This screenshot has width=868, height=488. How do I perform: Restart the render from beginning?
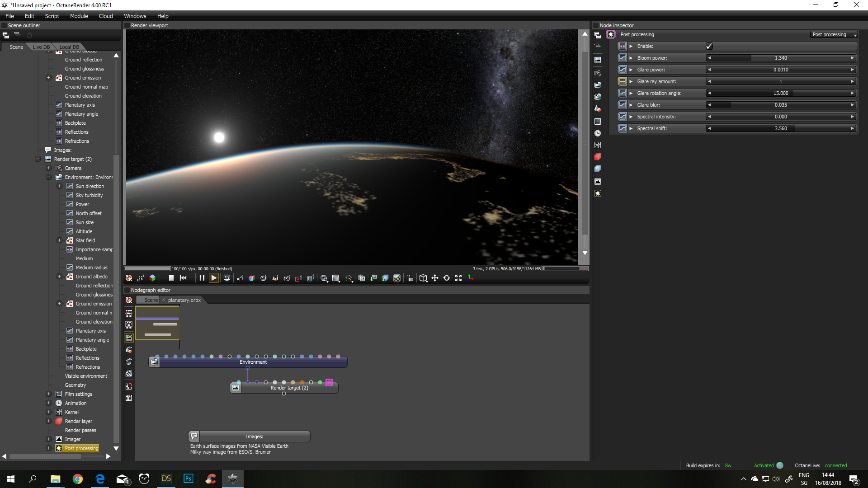click(183, 278)
